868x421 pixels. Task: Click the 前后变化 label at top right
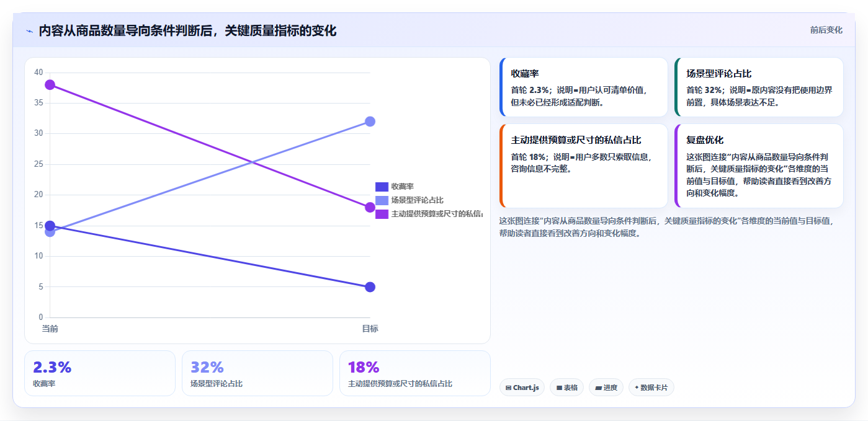click(826, 30)
